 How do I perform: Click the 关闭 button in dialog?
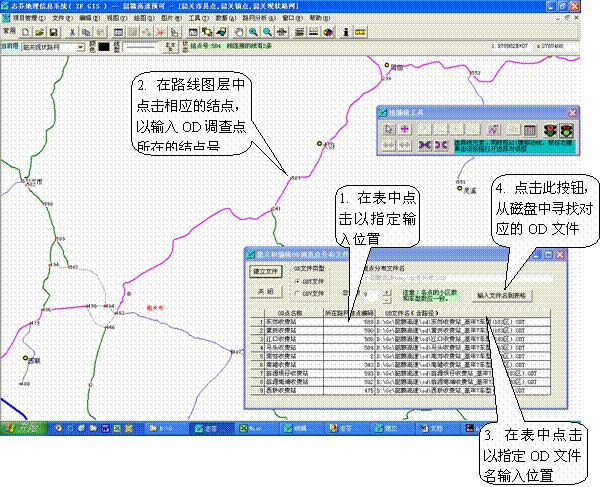point(266,292)
